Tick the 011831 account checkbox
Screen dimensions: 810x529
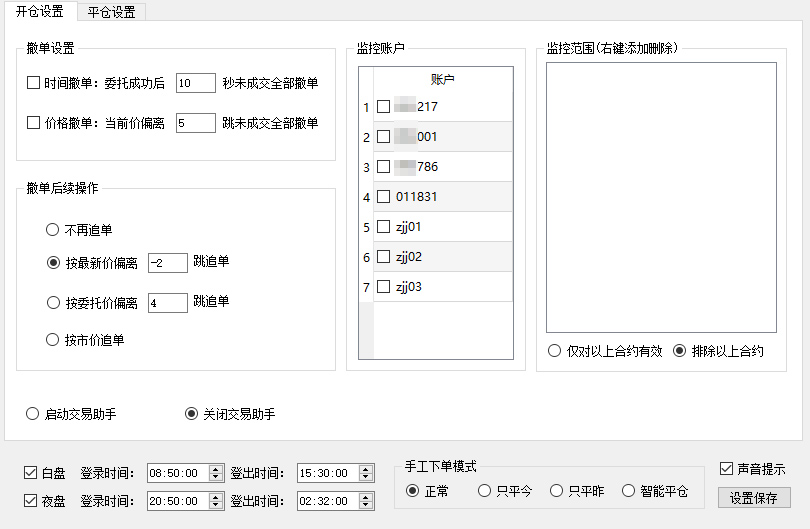(x=383, y=197)
